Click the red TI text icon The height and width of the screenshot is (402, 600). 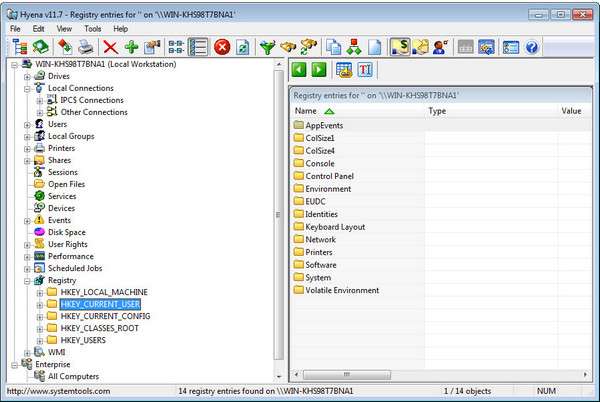(x=365, y=70)
